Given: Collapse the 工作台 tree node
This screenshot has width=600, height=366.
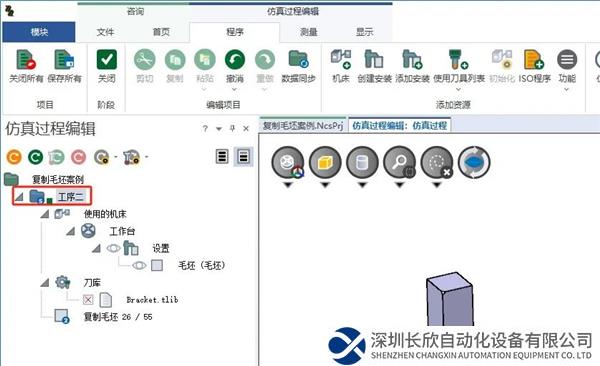Looking at the screenshot, I should (70, 231).
